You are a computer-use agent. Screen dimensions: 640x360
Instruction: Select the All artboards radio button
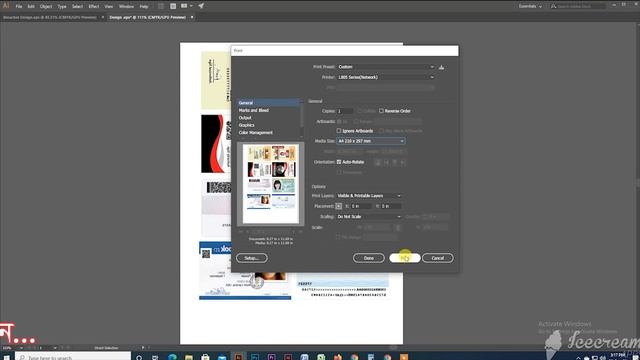pos(339,122)
